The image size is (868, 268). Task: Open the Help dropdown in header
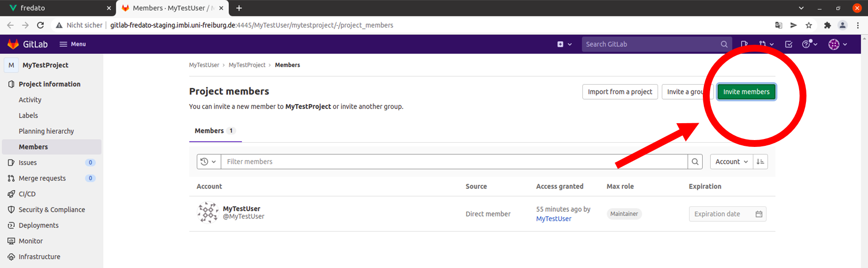point(810,44)
